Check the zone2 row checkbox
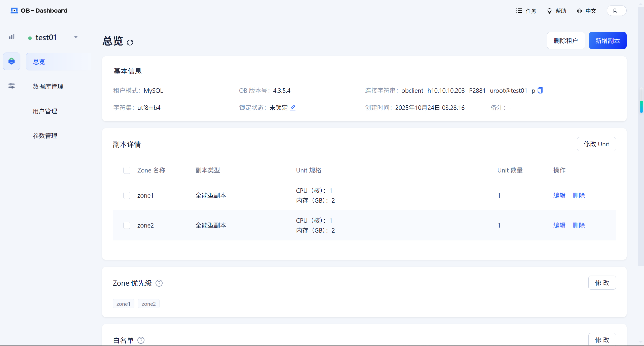Screen dimensions: 644x346 (x=127, y=225)
